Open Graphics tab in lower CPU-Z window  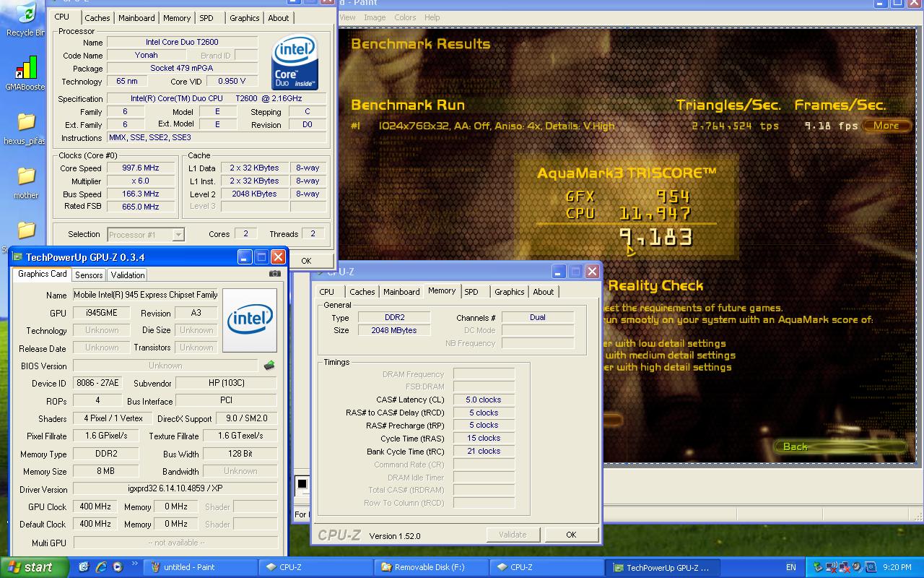point(510,292)
